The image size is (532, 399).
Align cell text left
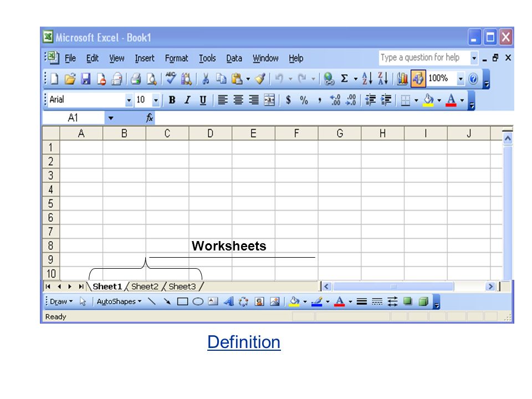pyautogui.click(x=223, y=100)
